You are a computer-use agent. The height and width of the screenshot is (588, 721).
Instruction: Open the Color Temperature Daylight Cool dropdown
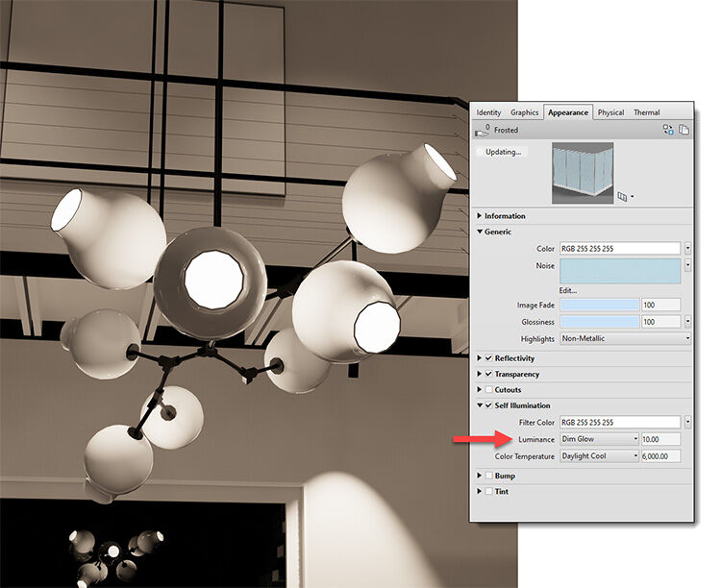[x=599, y=456]
